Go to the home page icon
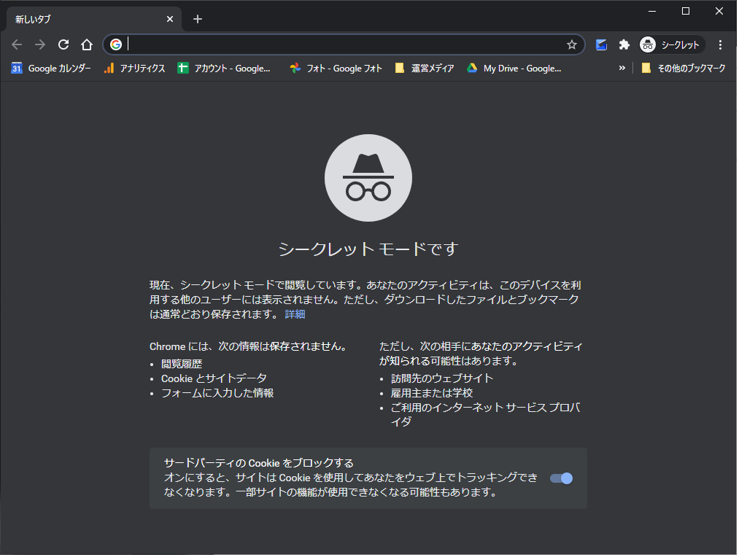Image resolution: width=747 pixels, height=560 pixels. 87,44
